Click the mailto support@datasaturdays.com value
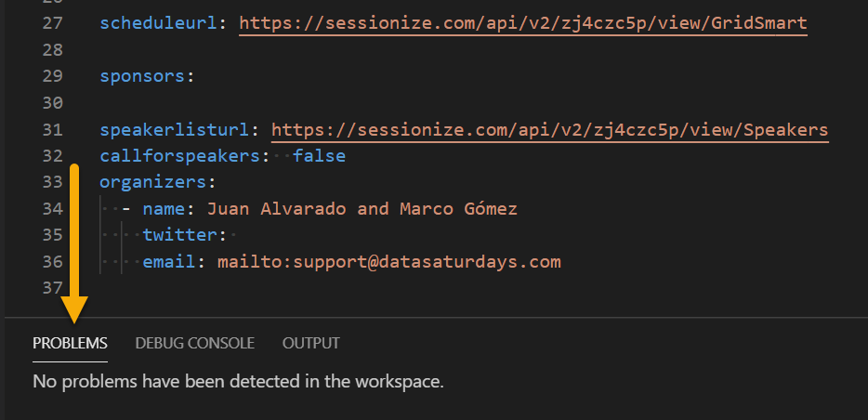 (389, 262)
